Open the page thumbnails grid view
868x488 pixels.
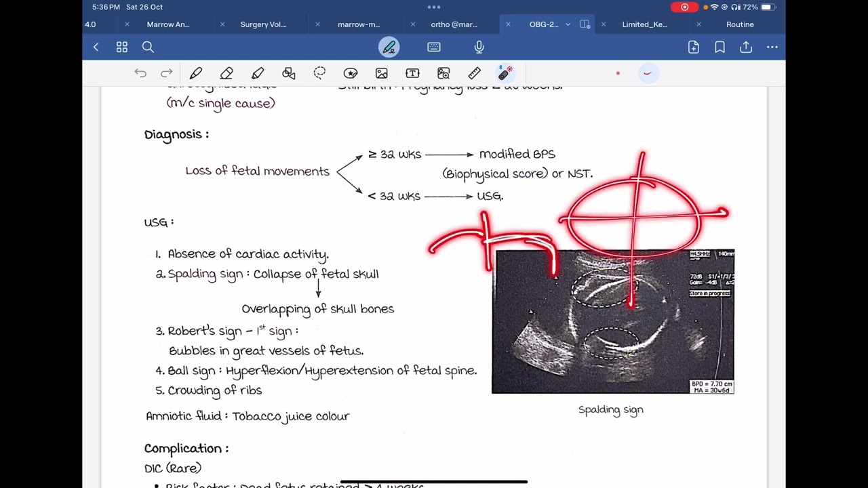pos(122,47)
